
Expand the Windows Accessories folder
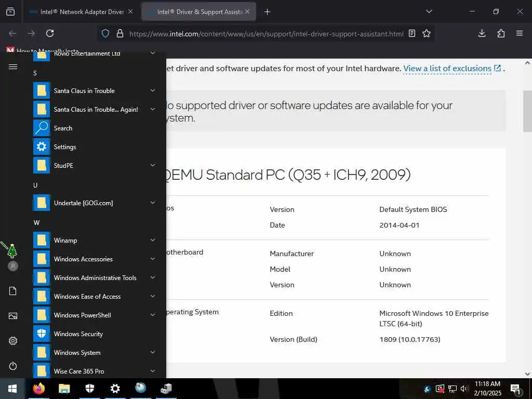153,259
